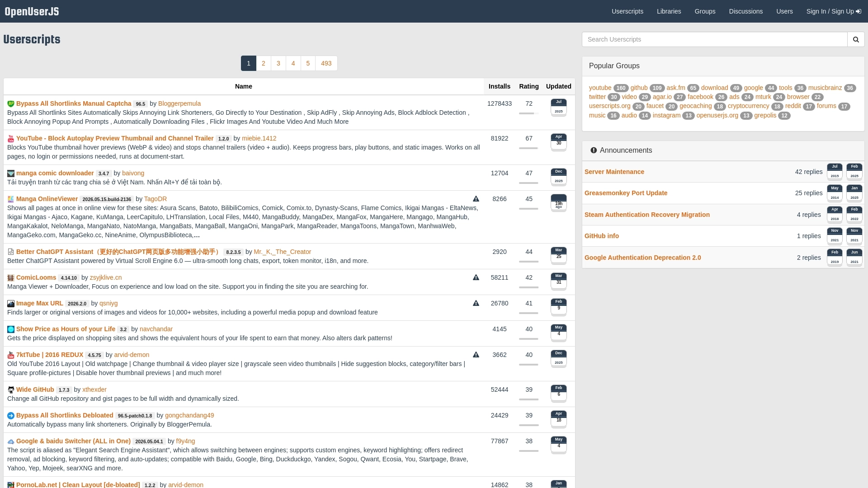Click the May 2014 calendar icon for Greasemonkey Port Update

(835, 193)
